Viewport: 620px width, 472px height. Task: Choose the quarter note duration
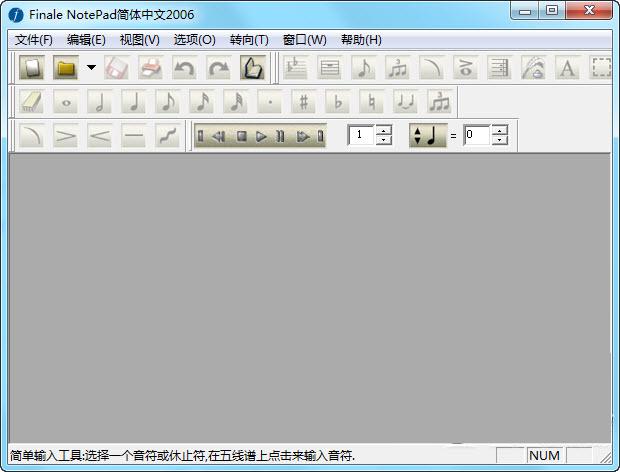[x=134, y=102]
